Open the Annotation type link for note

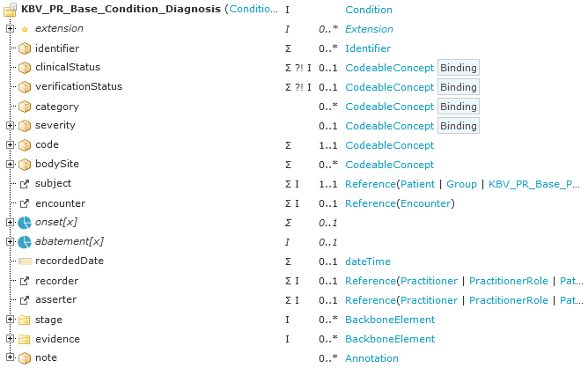click(x=371, y=358)
